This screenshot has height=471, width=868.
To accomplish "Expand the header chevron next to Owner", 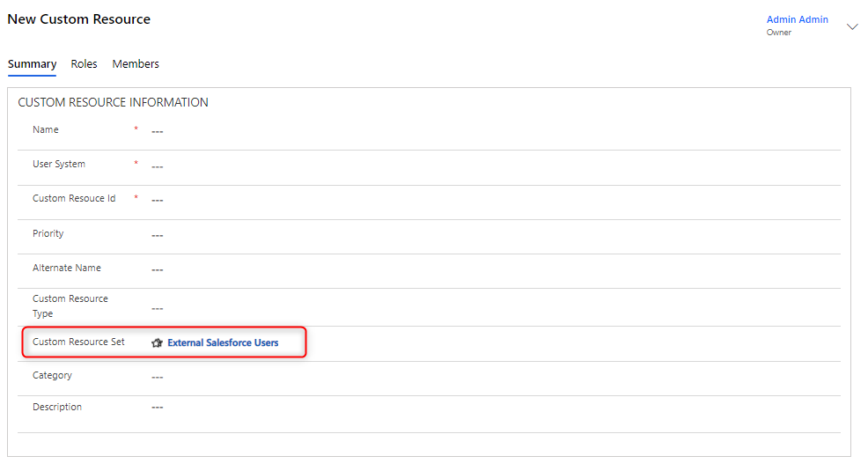I will (x=851, y=26).
